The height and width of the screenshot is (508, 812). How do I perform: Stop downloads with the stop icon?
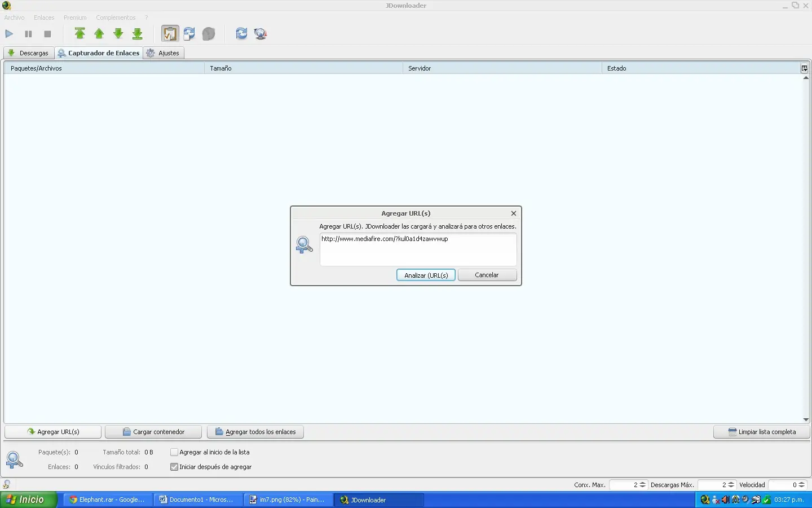[x=47, y=34]
